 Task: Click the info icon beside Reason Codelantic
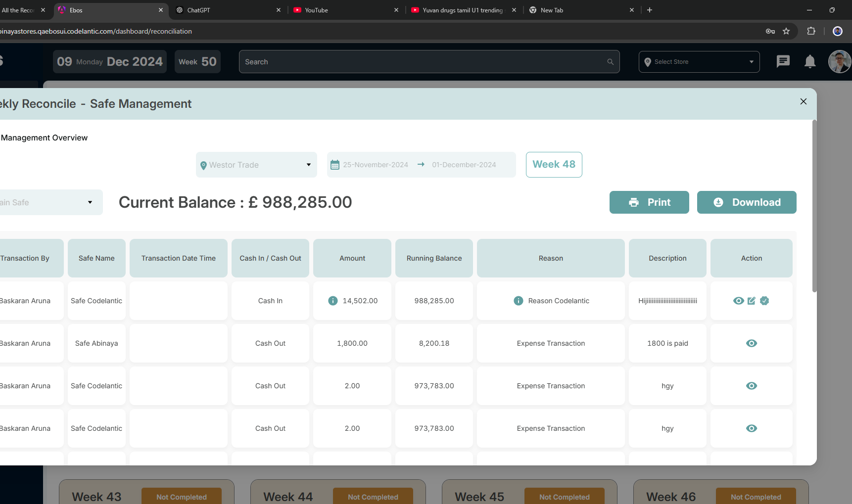click(x=519, y=301)
